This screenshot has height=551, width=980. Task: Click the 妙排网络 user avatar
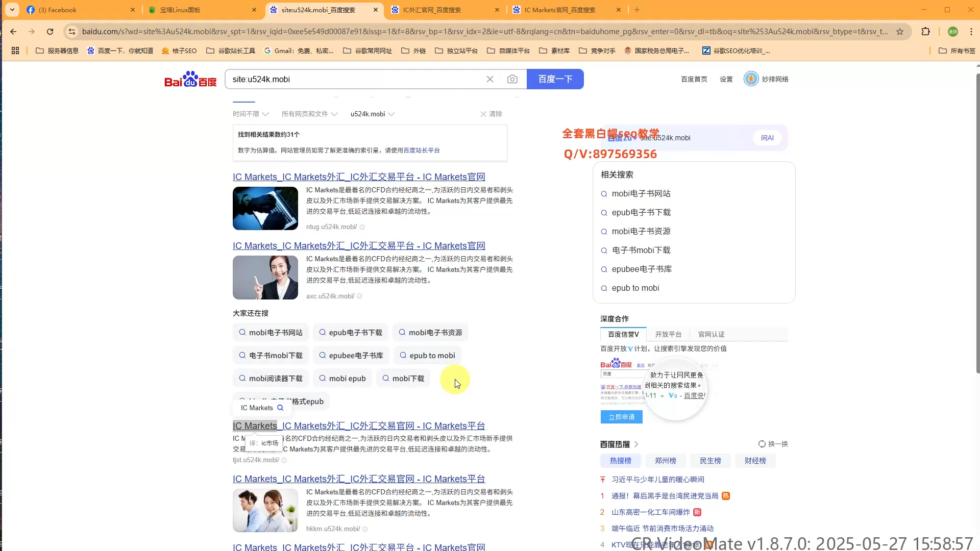pos(751,79)
